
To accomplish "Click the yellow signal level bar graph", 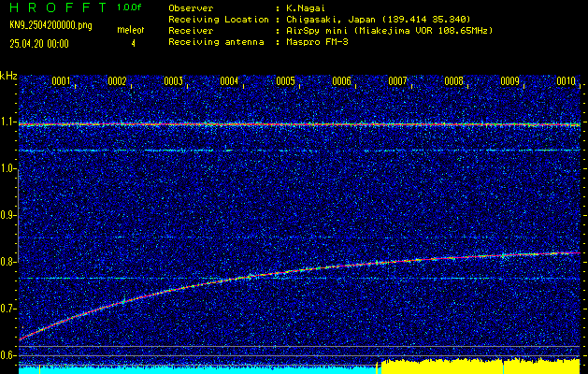I will [x=480, y=367].
